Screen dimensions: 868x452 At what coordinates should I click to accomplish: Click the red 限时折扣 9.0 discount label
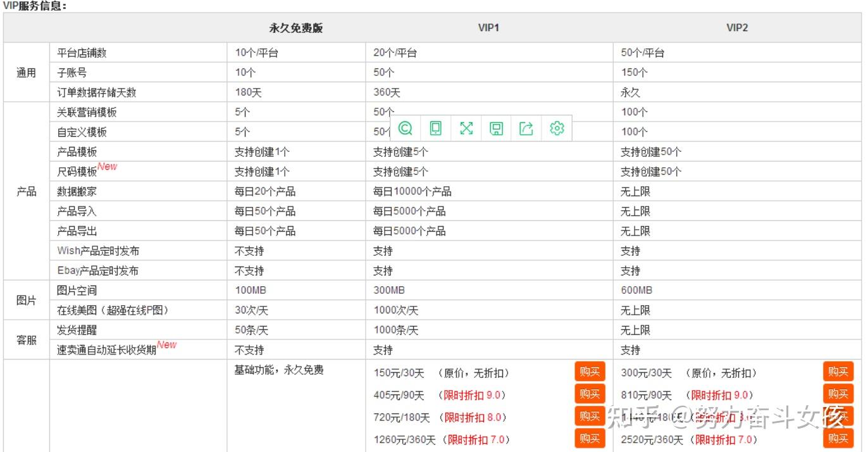(473, 394)
